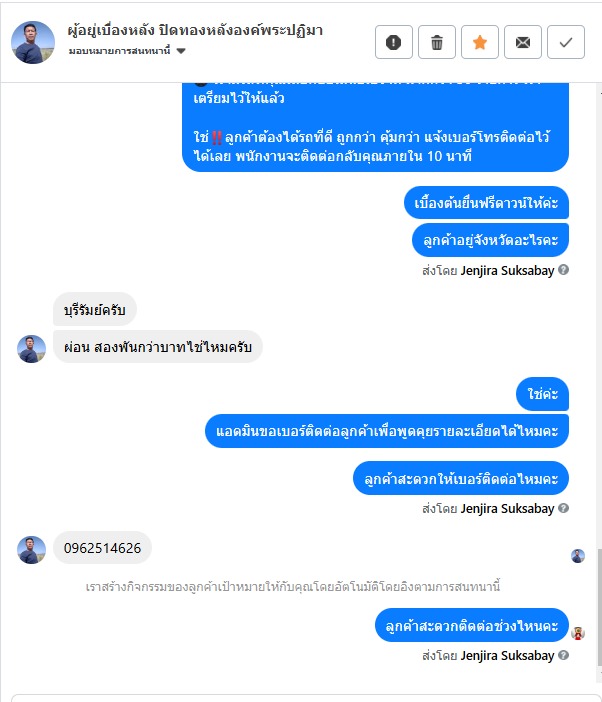This screenshot has width=602, height=702.
Task: Click the message input field at bottom
Action: pyautogui.click(x=306, y=698)
